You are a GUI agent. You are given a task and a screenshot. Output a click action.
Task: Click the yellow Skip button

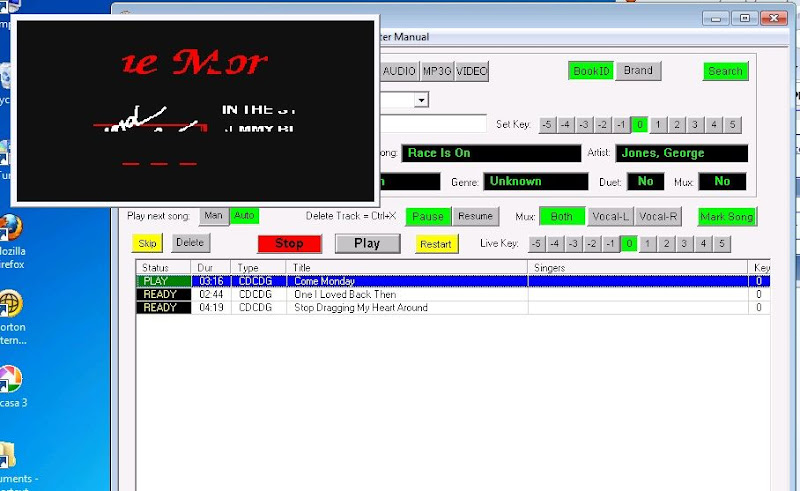pyautogui.click(x=147, y=243)
